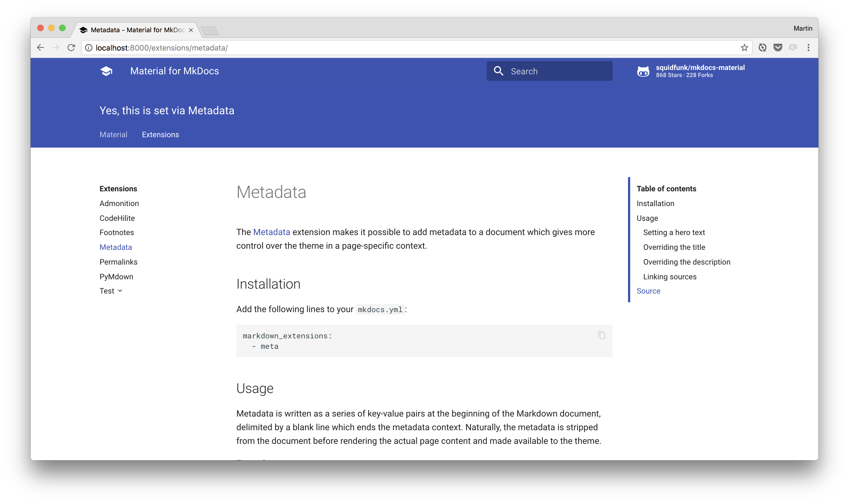Click the magnifier search icon
849x504 pixels.
point(498,71)
